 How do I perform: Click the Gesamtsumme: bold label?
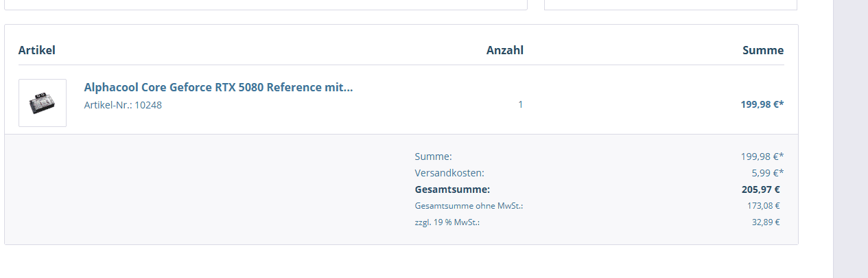(452, 189)
